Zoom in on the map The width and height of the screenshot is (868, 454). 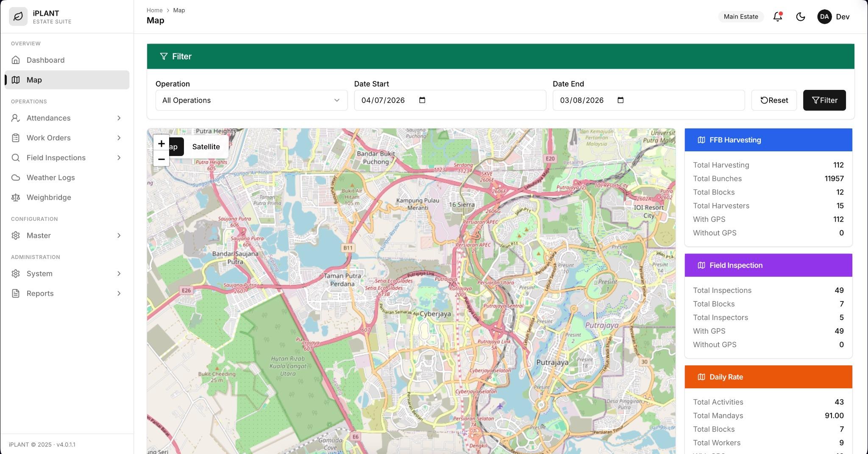(x=161, y=143)
